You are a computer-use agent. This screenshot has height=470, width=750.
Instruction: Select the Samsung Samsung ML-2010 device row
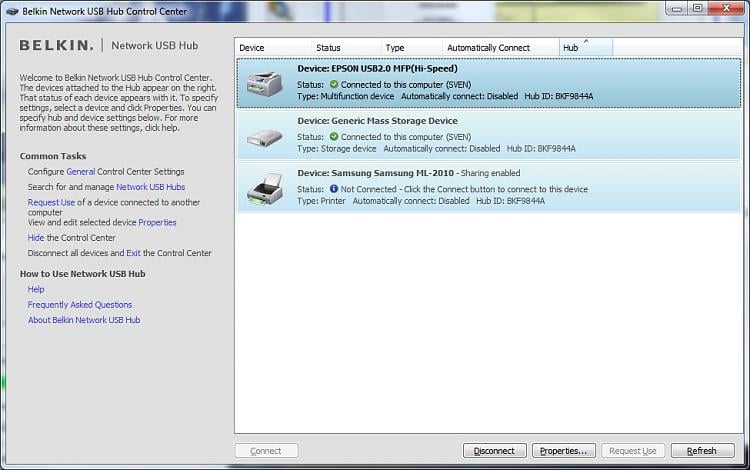pos(488,187)
